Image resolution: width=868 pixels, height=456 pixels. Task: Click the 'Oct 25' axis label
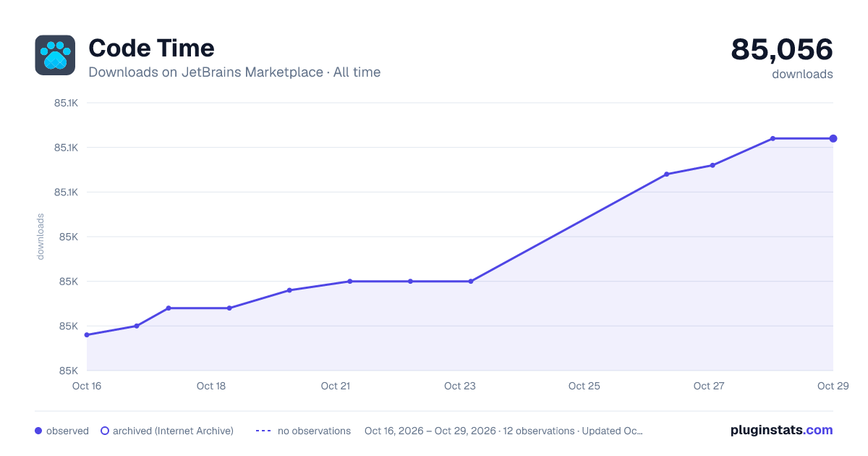pyautogui.click(x=584, y=386)
